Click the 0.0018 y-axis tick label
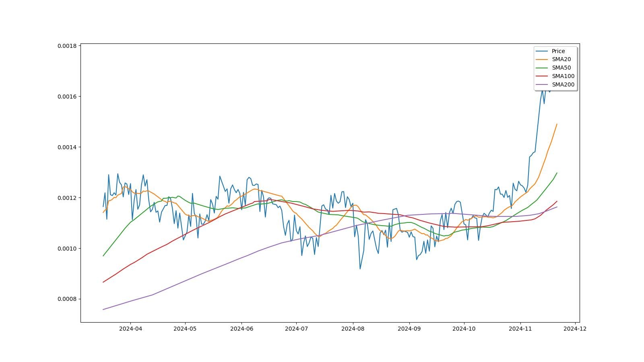 pyautogui.click(x=67, y=46)
